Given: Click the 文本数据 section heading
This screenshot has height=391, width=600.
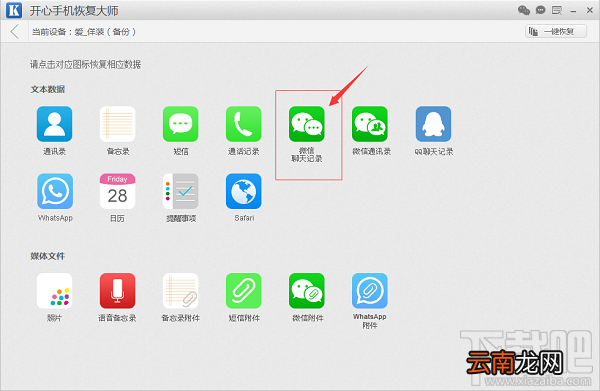Looking at the screenshot, I should coord(48,90).
